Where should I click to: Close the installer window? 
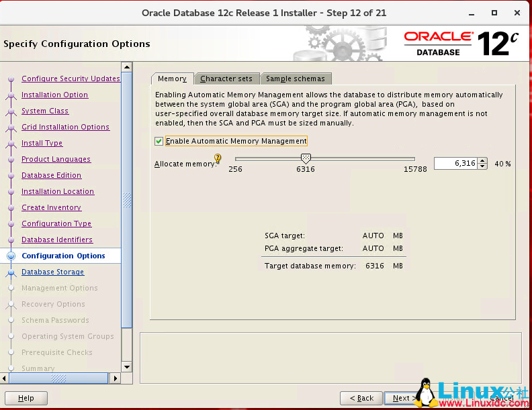coord(517,13)
